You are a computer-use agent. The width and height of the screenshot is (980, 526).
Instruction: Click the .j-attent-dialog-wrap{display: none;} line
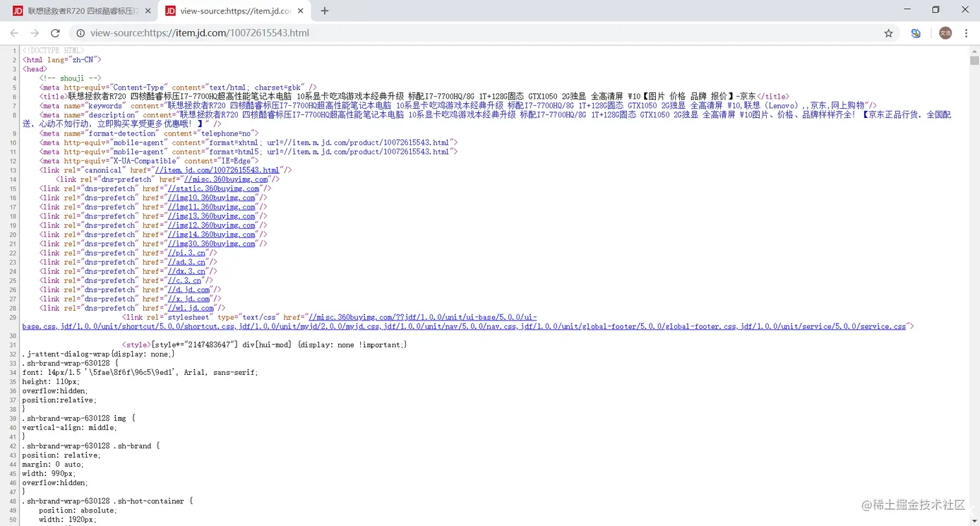pyautogui.click(x=99, y=354)
